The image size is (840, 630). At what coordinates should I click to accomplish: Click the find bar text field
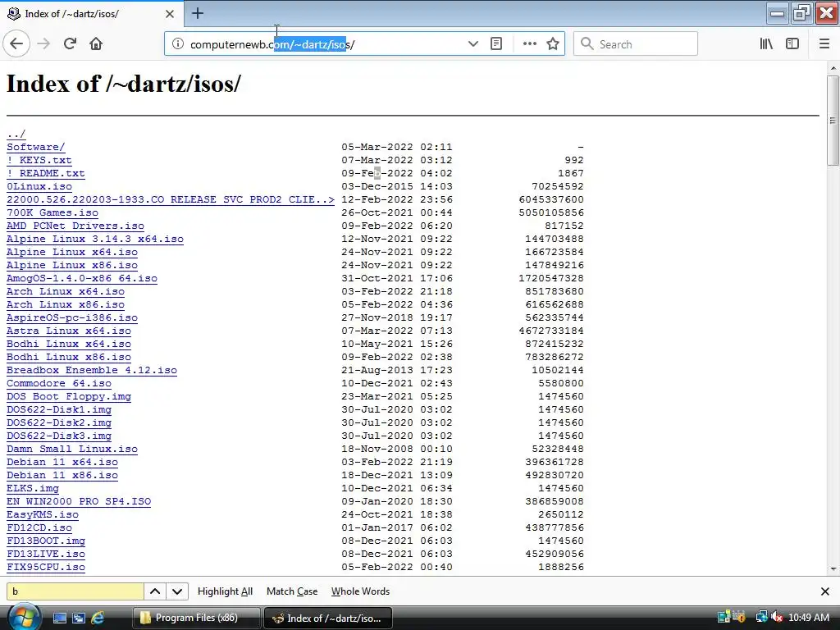click(x=75, y=591)
